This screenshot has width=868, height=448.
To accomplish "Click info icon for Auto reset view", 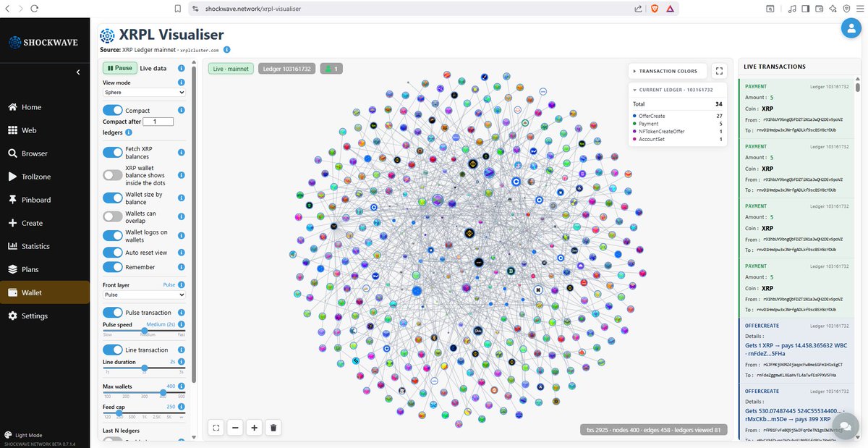I will click(x=182, y=253).
